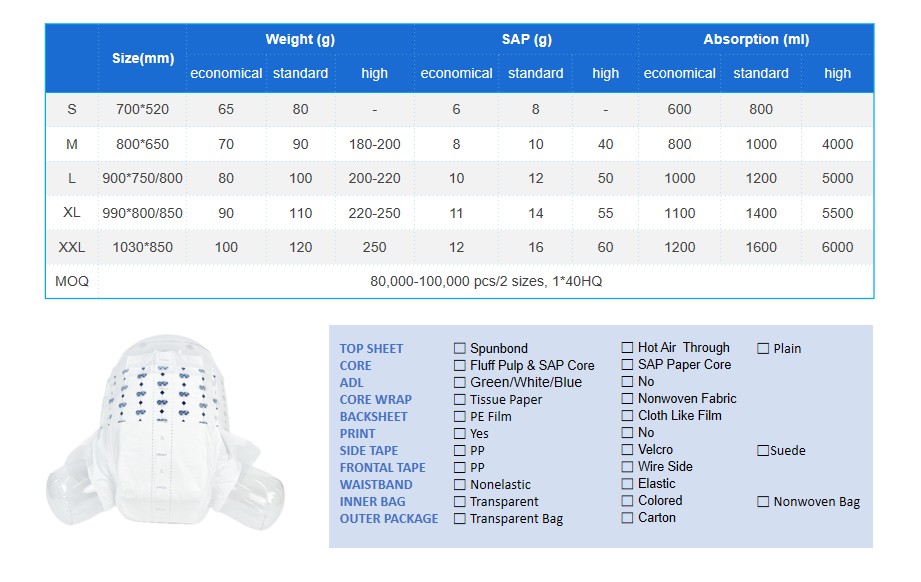The height and width of the screenshot is (582, 921).
Task: Click the 6000 absorption value
Action: pos(837,247)
